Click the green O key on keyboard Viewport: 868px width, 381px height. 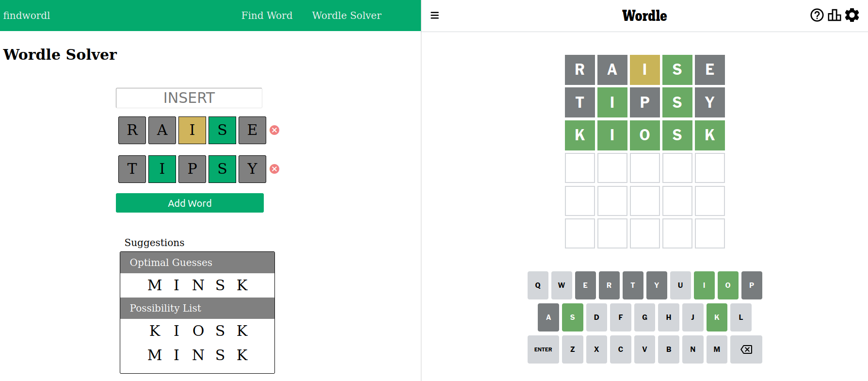[728, 285]
